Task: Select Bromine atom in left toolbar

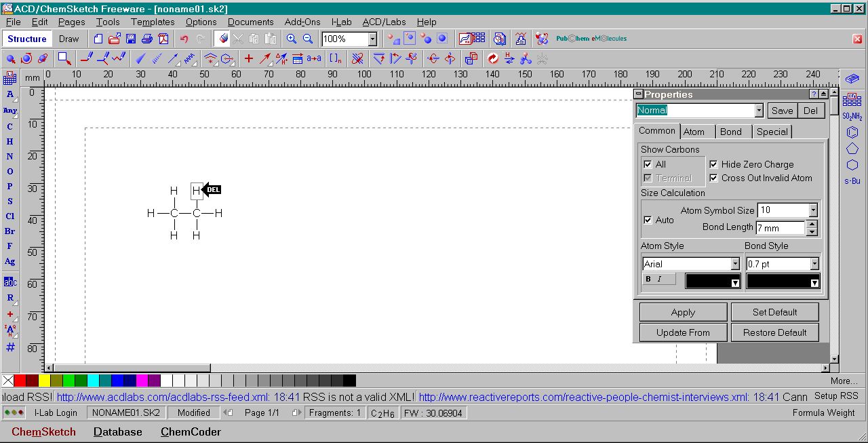Action: [x=10, y=231]
